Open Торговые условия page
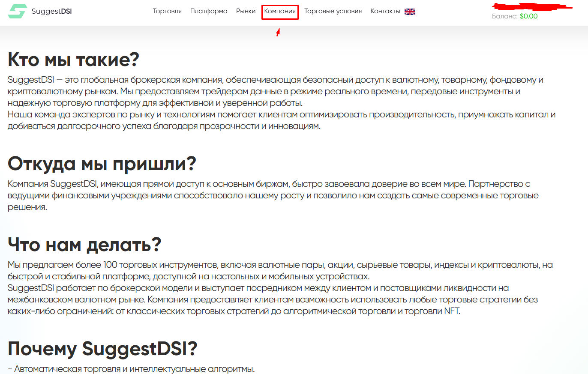Image resolution: width=588 pixels, height=374 pixels. click(x=333, y=11)
